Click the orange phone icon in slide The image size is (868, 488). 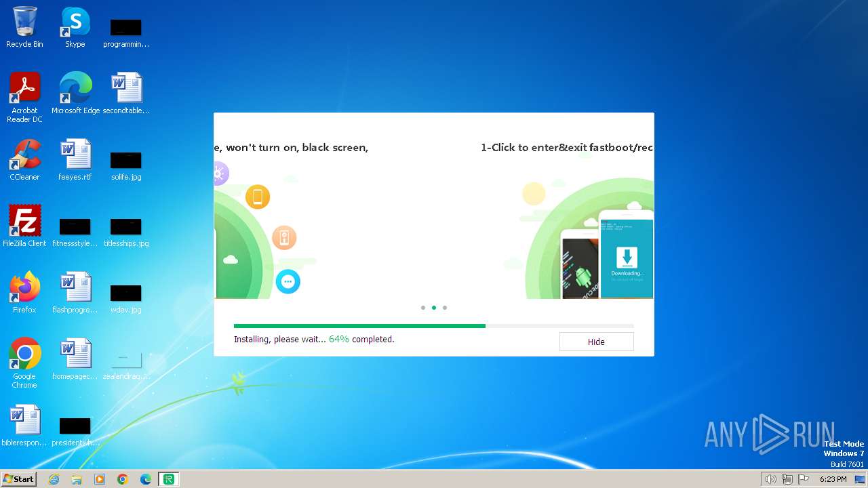point(258,197)
